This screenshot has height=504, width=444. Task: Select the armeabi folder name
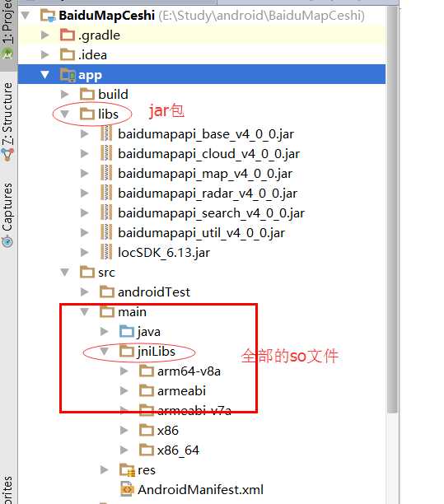point(181,391)
